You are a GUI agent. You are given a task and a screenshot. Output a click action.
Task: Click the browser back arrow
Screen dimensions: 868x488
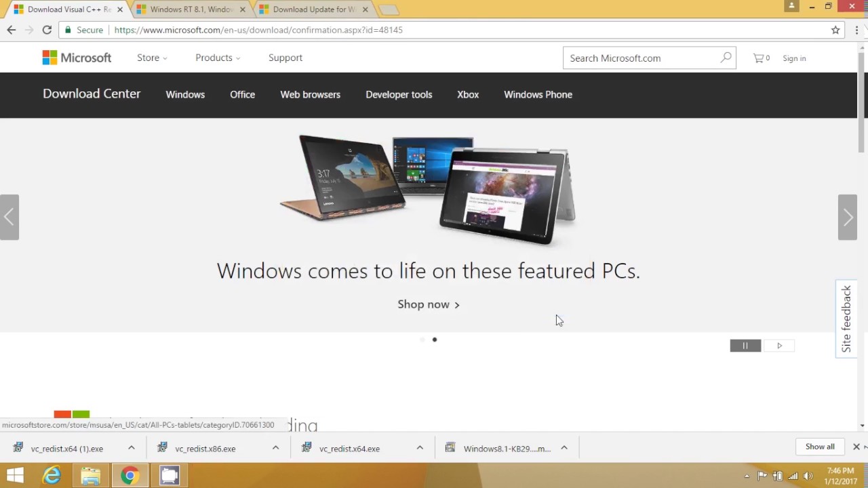pos(12,30)
